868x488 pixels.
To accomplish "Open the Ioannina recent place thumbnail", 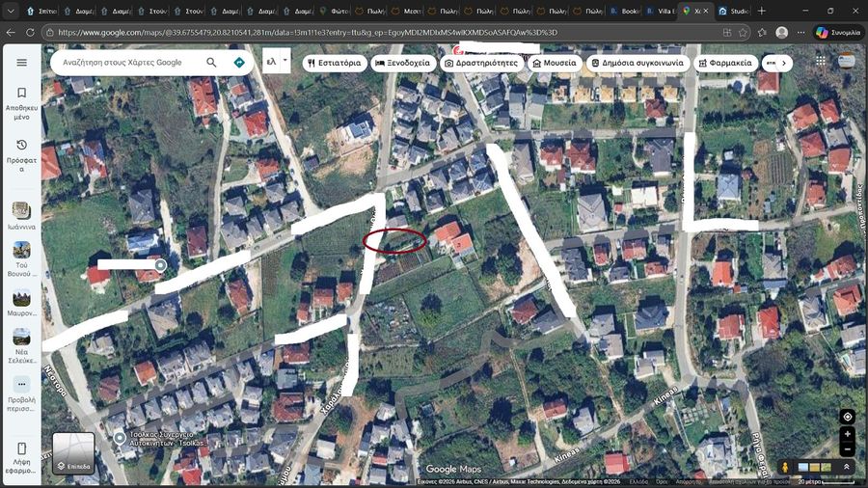I will coord(21,216).
